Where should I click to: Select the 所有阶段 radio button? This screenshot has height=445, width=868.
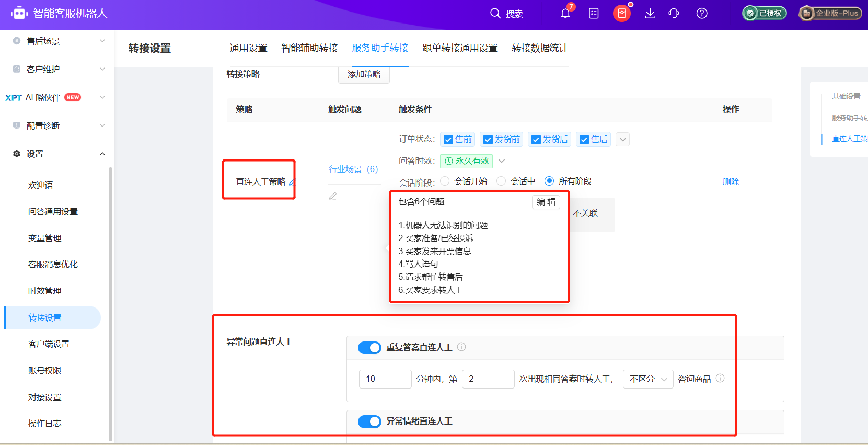tap(549, 181)
